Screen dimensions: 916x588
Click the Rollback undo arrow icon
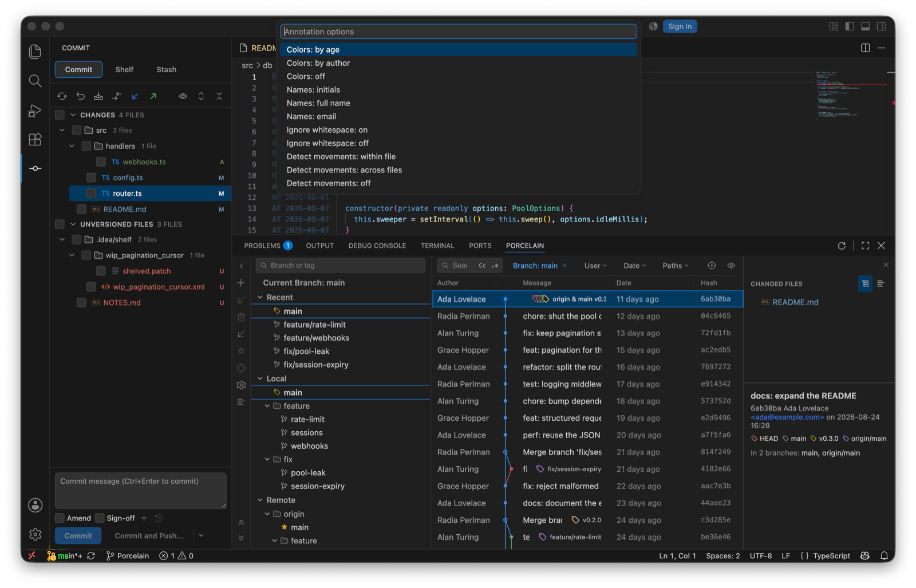click(x=80, y=96)
